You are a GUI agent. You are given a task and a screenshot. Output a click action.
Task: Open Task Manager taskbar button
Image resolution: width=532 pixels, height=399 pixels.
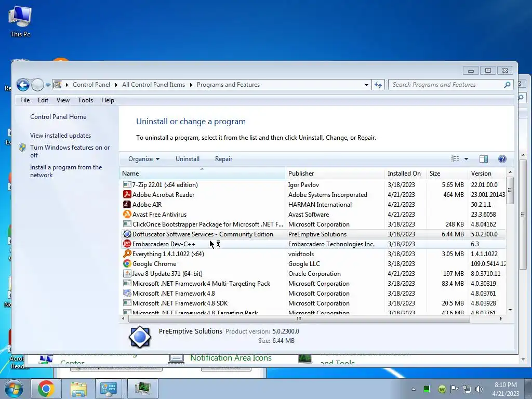pos(142,389)
